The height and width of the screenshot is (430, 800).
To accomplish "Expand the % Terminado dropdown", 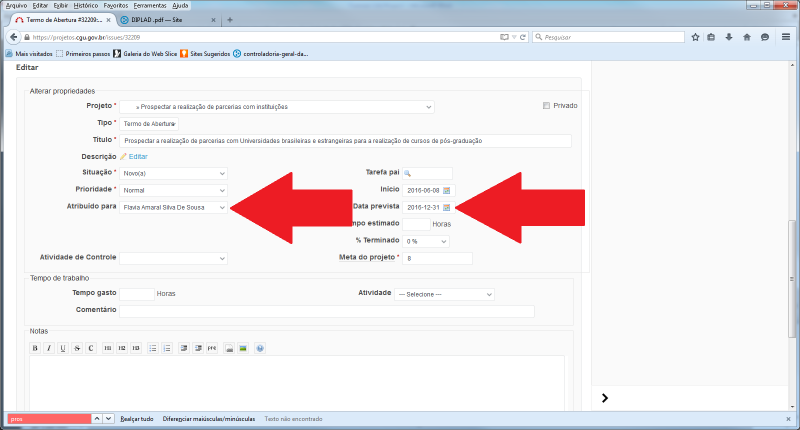I will pyautogui.click(x=425, y=241).
